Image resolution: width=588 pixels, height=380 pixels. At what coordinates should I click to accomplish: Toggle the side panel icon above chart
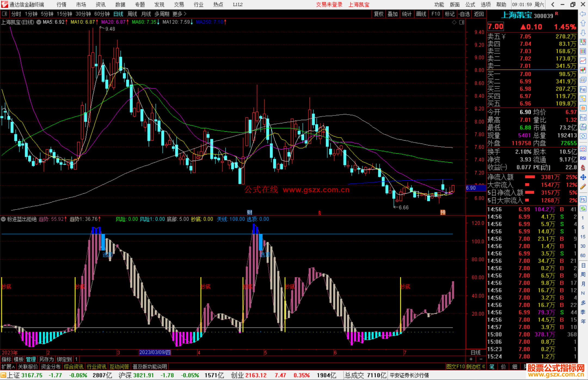(x=462, y=22)
